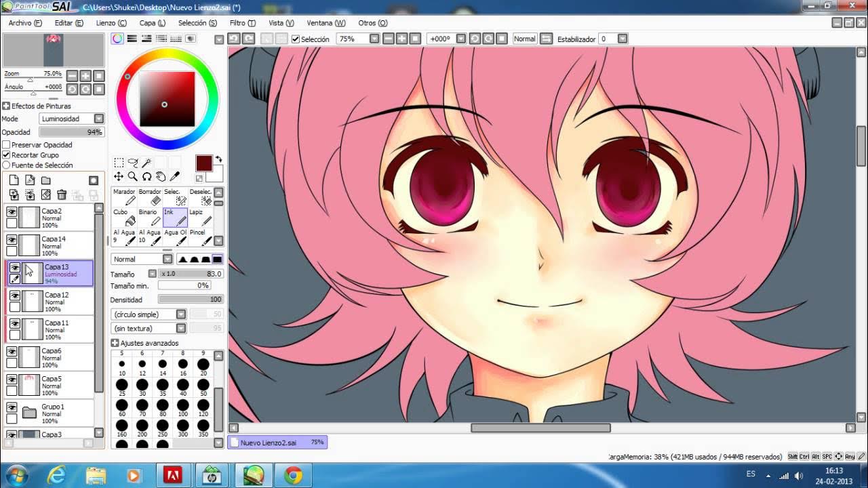This screenshot has height=488, width=868.
Task: Choose the Borrador eraser tool
Action: [150, 197]
